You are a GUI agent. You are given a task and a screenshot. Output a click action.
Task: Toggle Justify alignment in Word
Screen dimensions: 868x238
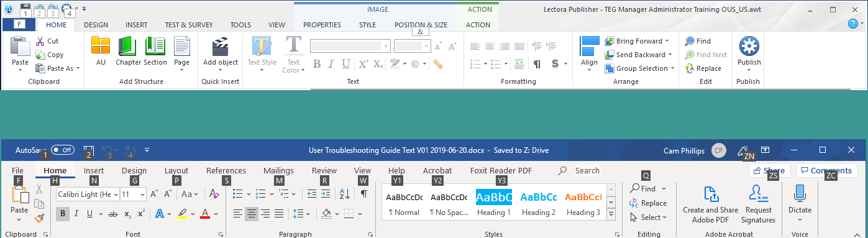click(x=279, y=214)
